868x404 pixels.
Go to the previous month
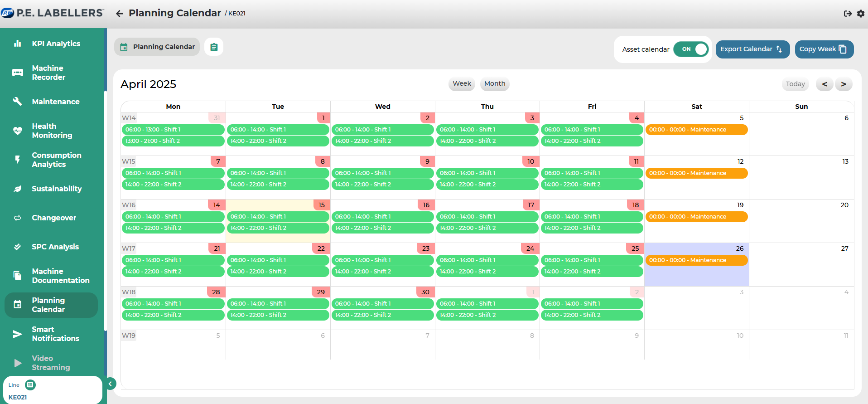(x=825, y=84)
